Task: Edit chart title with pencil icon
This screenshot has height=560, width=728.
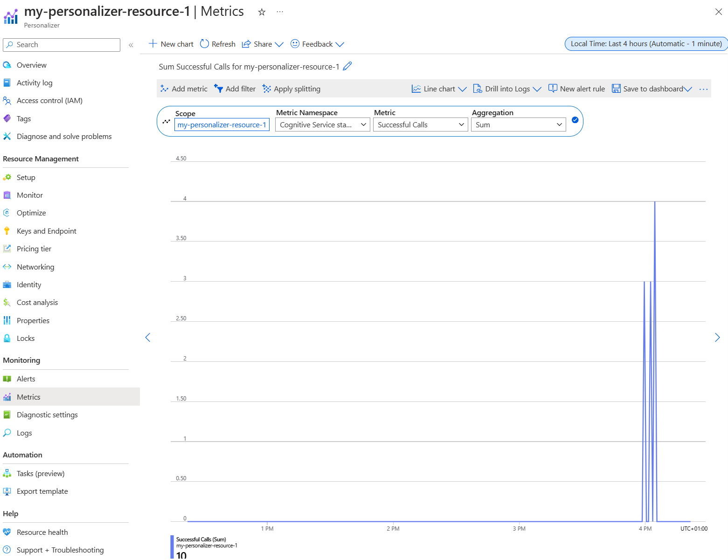Action: 347,66
